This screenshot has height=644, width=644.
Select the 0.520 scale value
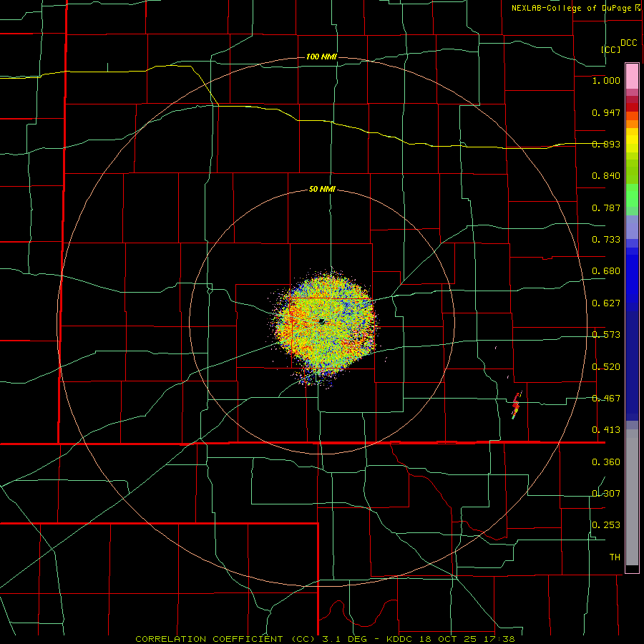(606, 367)
